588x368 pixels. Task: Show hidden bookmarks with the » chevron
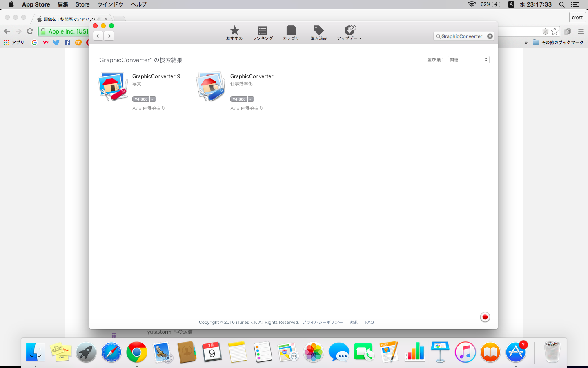[x=526, y=43]
